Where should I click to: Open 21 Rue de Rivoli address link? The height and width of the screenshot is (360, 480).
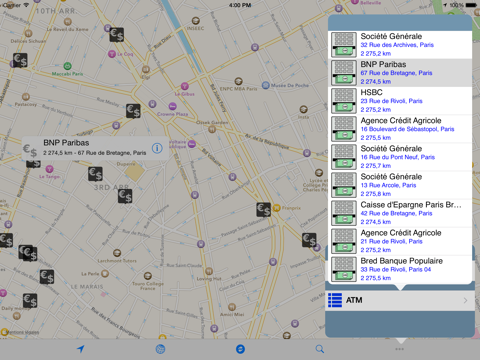[x=391, y=241]
